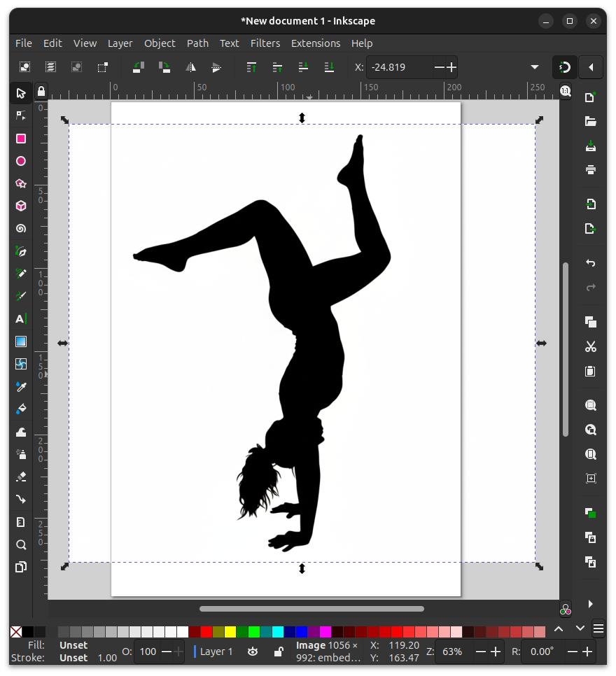Image resolution: width=616 pixels, height=676 pixels.
Task: Pick the Gradient tool
Action: [x=21, y=341]
